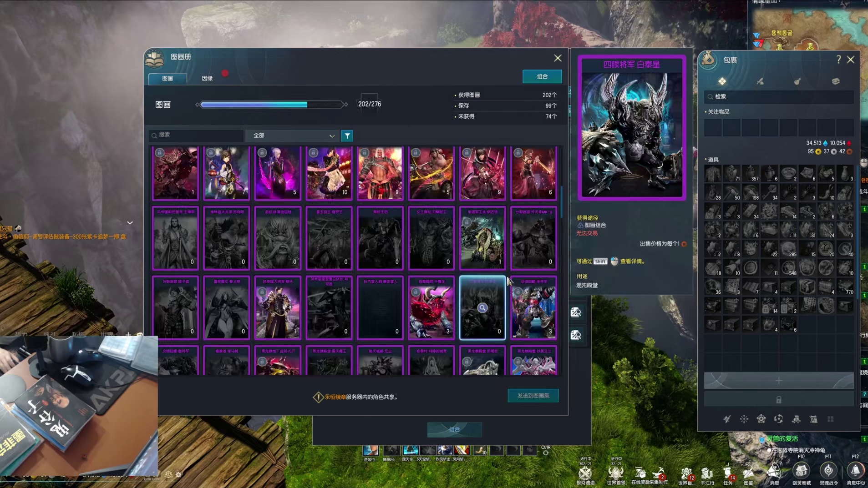Click the 发送到图画集 button

pyautogui.click(x=533, y=396)
